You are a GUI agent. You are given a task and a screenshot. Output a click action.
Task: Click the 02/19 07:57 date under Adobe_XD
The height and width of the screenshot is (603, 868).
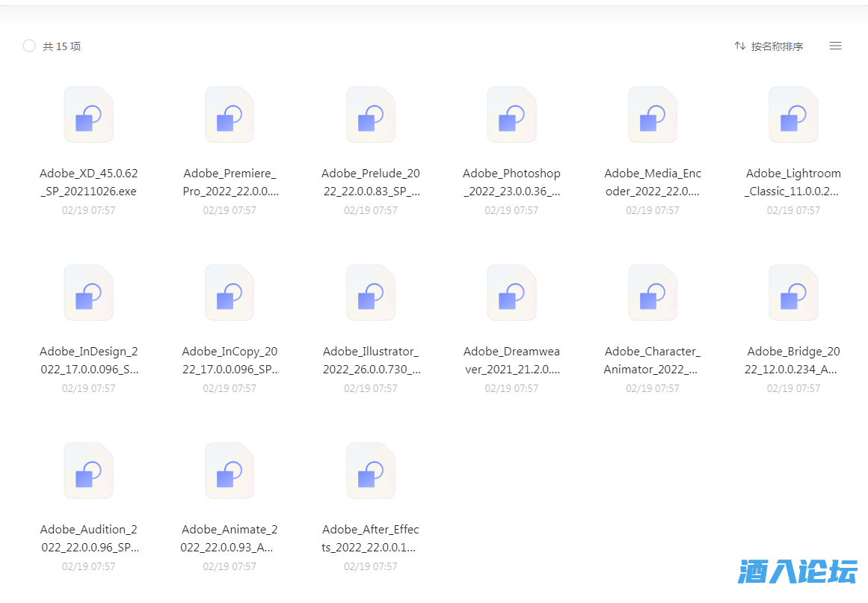[88, 210]
